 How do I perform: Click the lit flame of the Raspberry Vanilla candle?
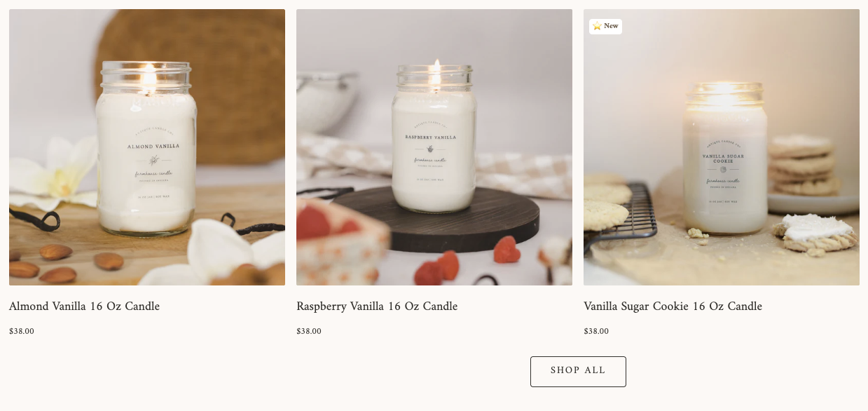(436, 72)
